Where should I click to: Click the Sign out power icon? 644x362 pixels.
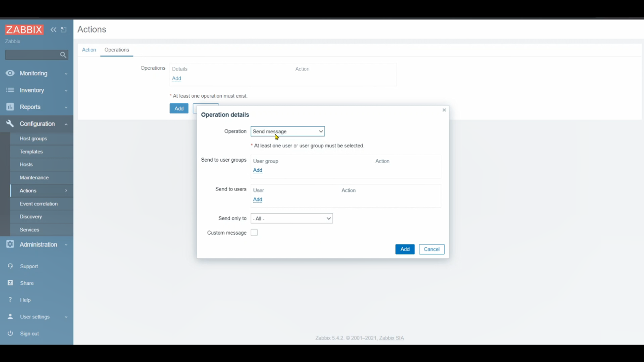(x=10, y=333)
